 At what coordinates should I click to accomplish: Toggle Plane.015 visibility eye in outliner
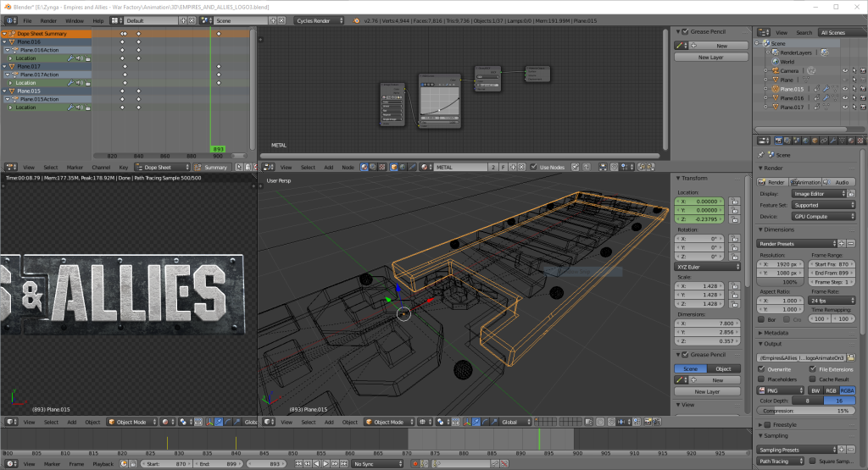[845, 89]
